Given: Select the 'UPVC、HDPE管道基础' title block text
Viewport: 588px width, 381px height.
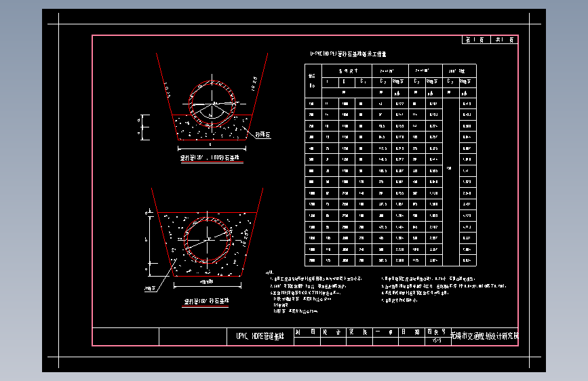Looking at the screenshot, I should point(260,336).
